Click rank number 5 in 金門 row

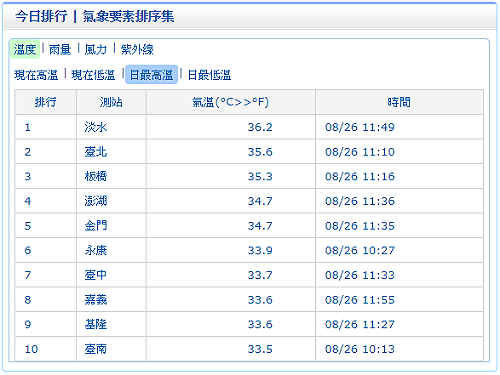[28, 226]
